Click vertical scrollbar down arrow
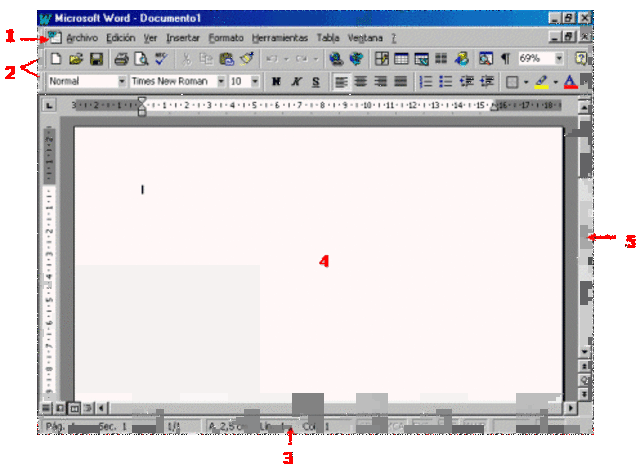 (x=584, y=351)
